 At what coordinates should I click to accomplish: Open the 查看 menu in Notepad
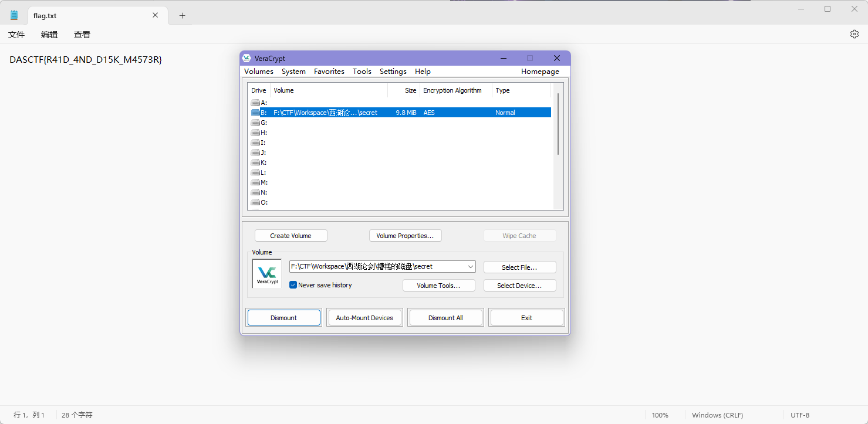coord(82,35)
